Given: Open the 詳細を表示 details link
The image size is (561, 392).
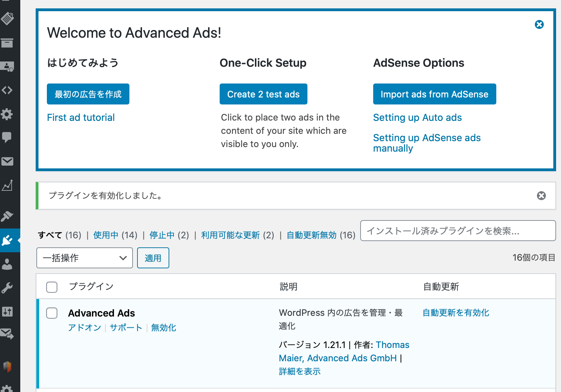Looking at the screenshot, I should pos(300,371).
